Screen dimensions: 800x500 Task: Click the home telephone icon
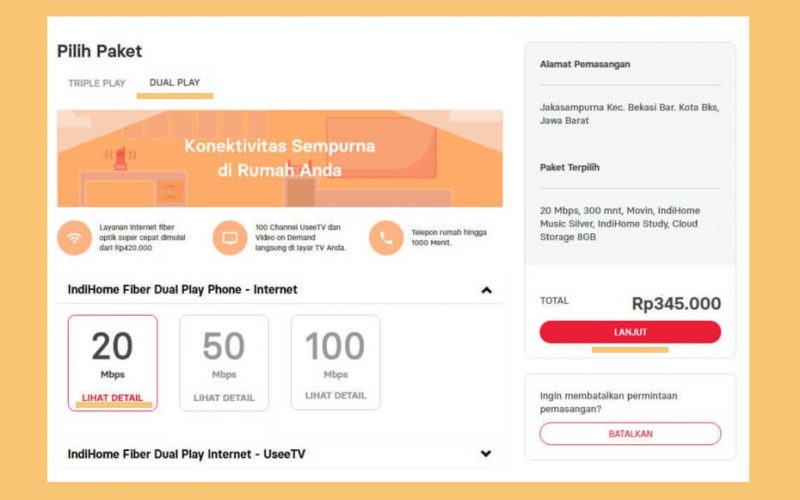386,238
